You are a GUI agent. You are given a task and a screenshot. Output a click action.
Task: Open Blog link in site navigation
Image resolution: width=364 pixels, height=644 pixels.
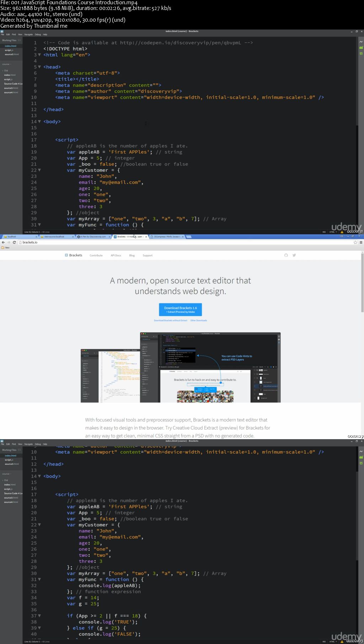(132, 255)
